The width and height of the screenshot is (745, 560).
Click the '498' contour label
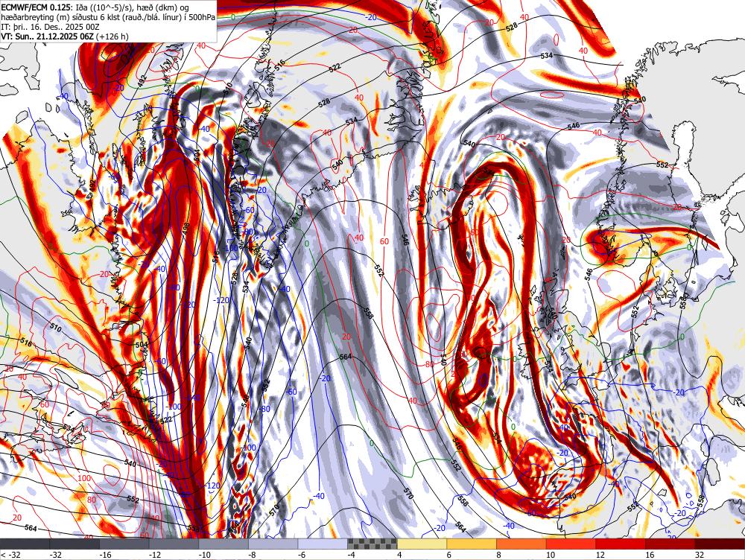[x=186, y=229]
